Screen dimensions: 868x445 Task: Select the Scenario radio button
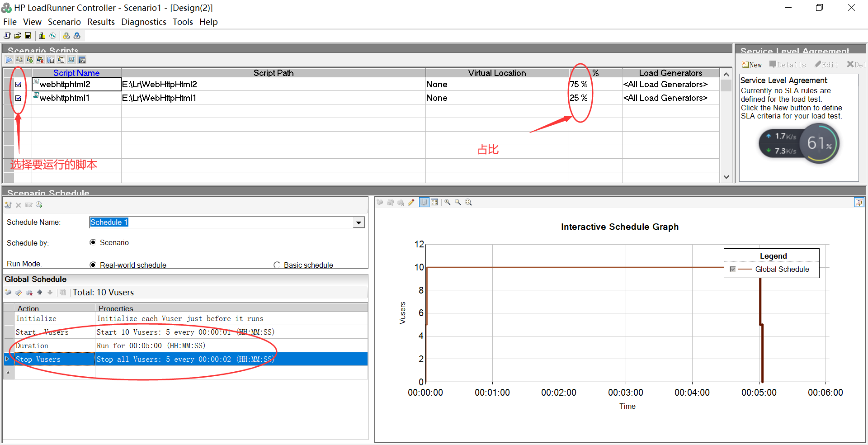tap(93, 242)
